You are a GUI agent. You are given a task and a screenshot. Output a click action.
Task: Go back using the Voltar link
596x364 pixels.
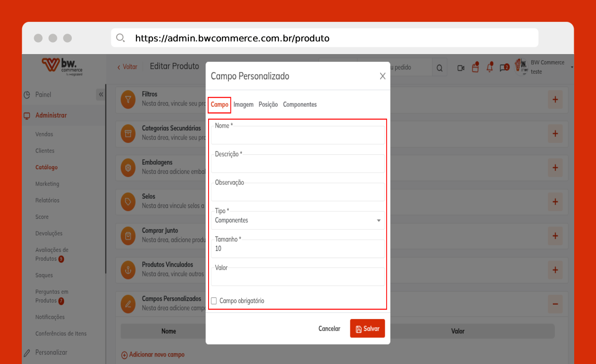click(127, 67)
